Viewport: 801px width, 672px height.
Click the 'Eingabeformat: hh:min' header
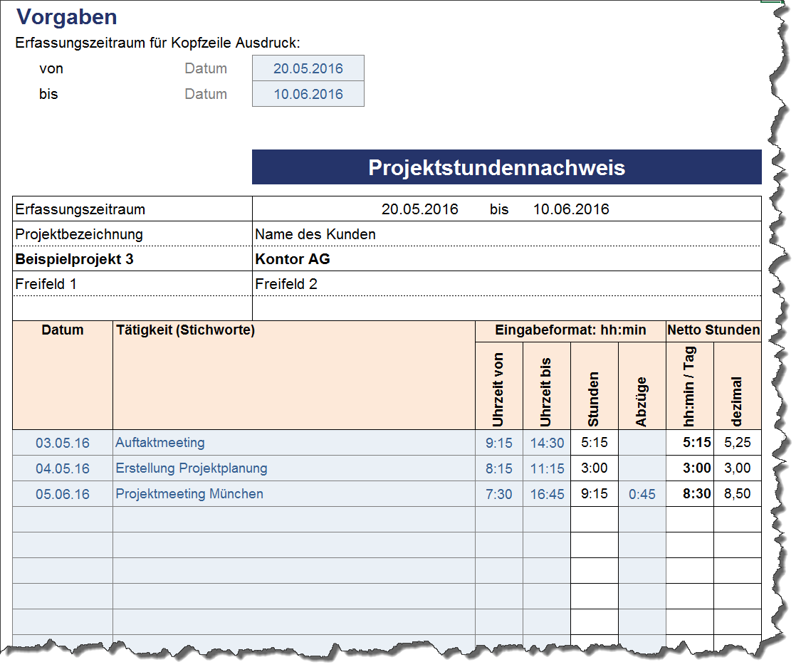570,330
